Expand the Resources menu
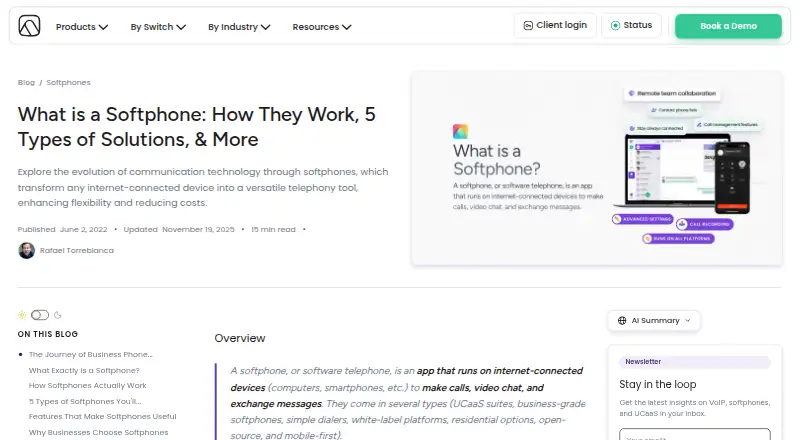 [321, 27]
